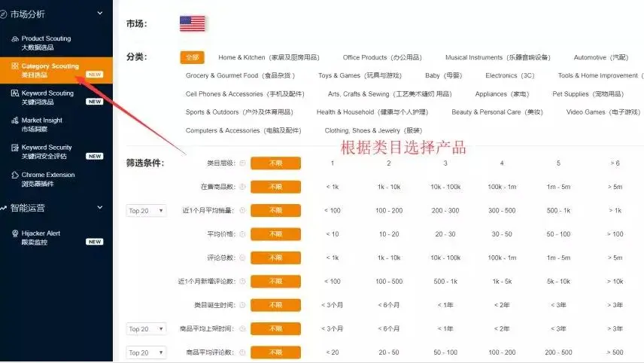Select the 全部 category tab

pyautogui.click(x=193, y=57)
